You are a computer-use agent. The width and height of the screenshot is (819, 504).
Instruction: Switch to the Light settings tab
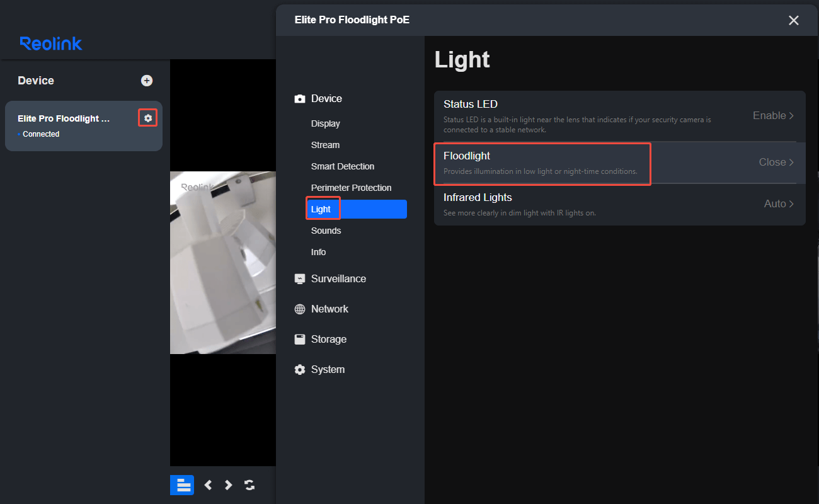pyautogui.click(x=323, y=209)
